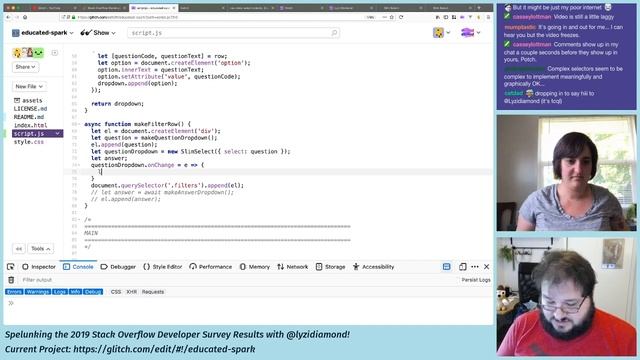Toggle the Logs console filter
This screenshot has width=640, height=360.
[x=60, y=292]
